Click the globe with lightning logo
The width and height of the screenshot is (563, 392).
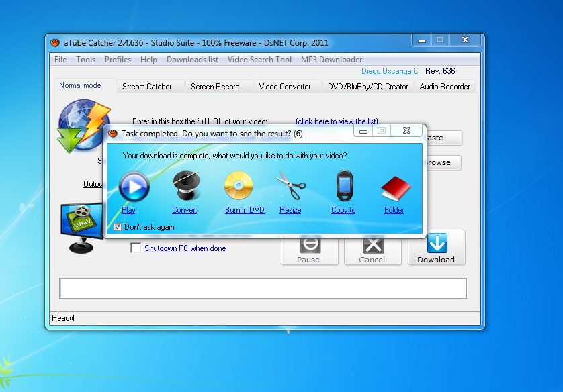(x=84, y=126)
